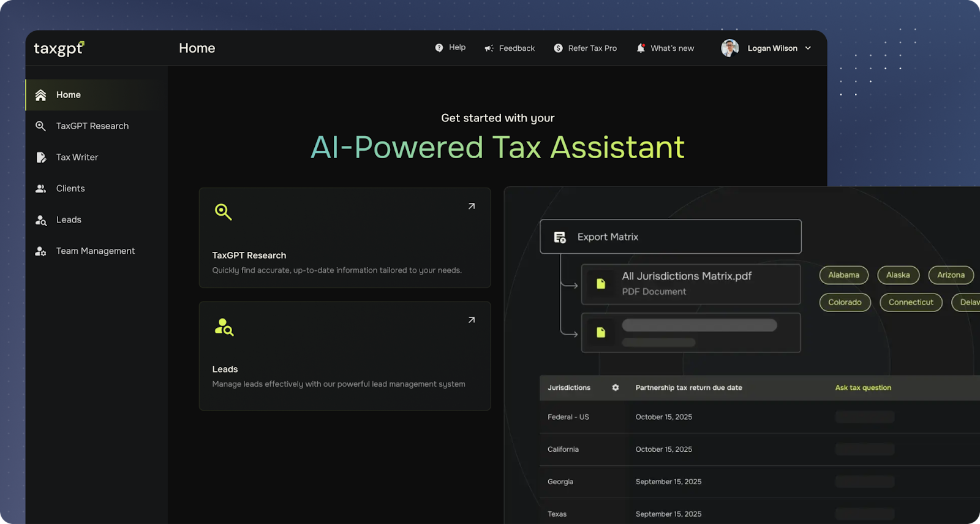Click the Help link in top bar

tap(450, 48)
